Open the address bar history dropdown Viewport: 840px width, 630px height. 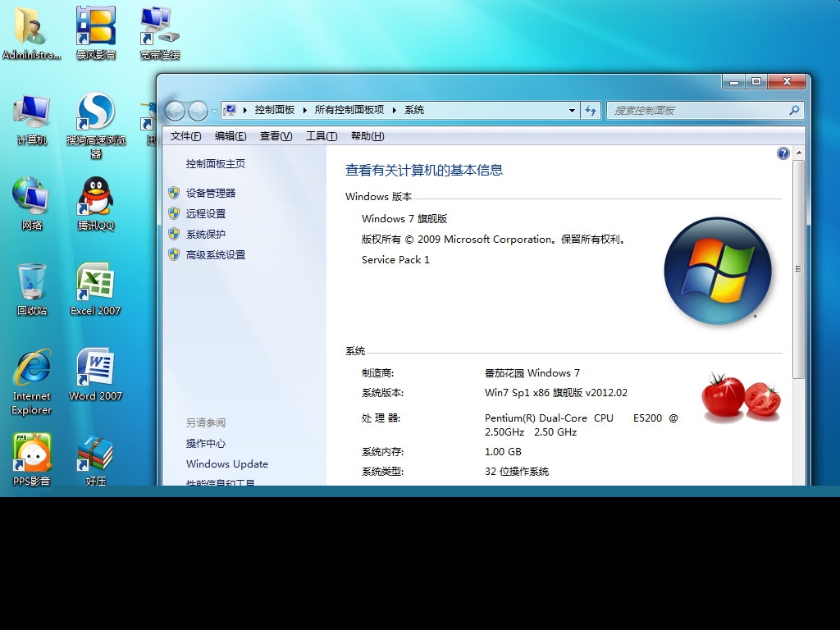point(572,111)
